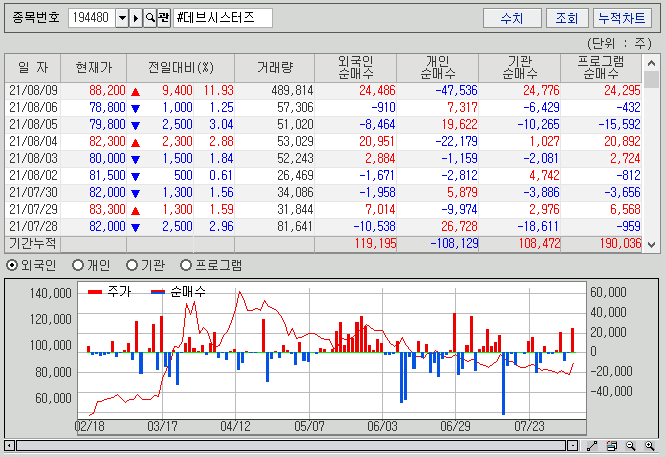Click the 기간누적 summary row label
The image size is (666, 457).
pos(33,244)
